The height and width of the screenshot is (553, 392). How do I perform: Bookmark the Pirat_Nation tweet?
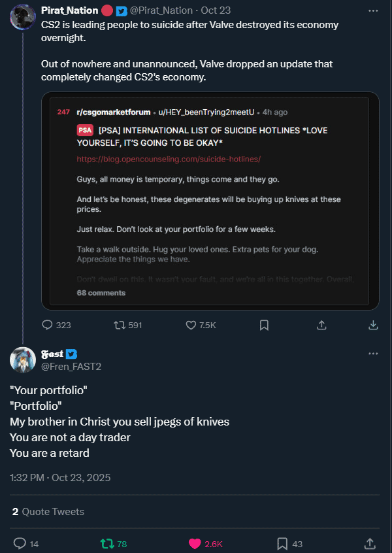(x=264, y=325)
